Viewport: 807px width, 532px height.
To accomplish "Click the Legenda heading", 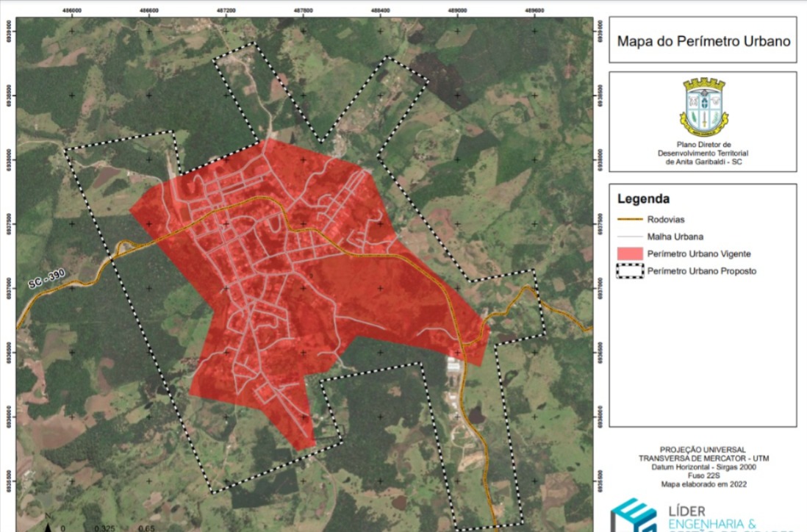I will (x=643, y=198).
